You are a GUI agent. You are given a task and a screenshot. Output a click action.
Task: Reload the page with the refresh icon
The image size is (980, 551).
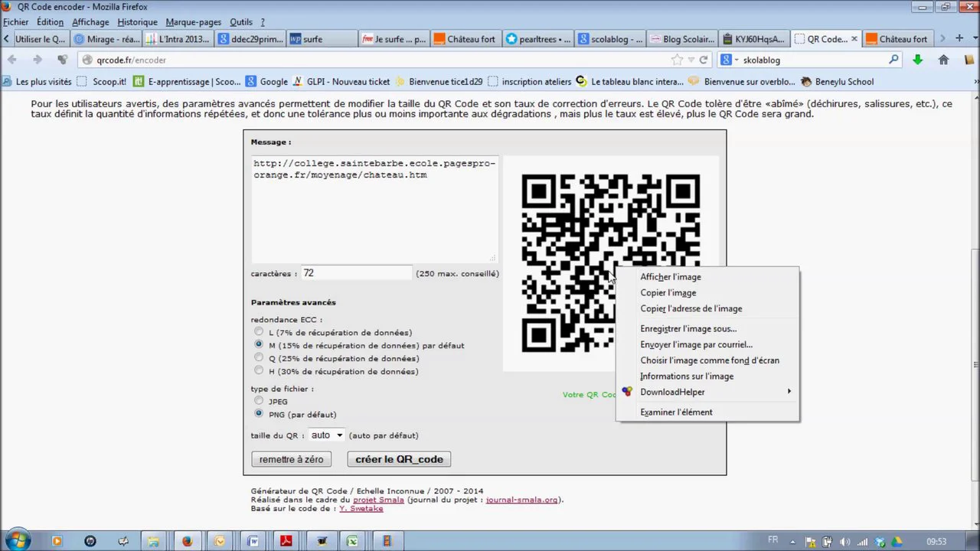(704, 60)
